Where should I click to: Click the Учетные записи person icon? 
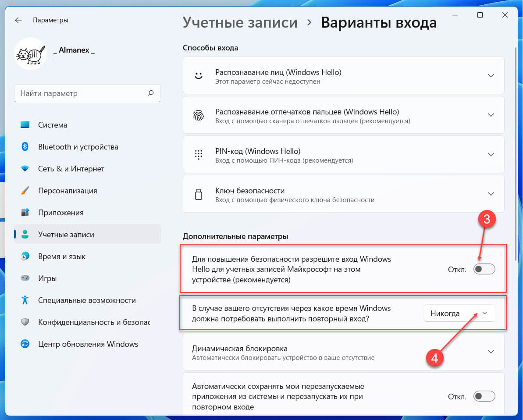25,234
